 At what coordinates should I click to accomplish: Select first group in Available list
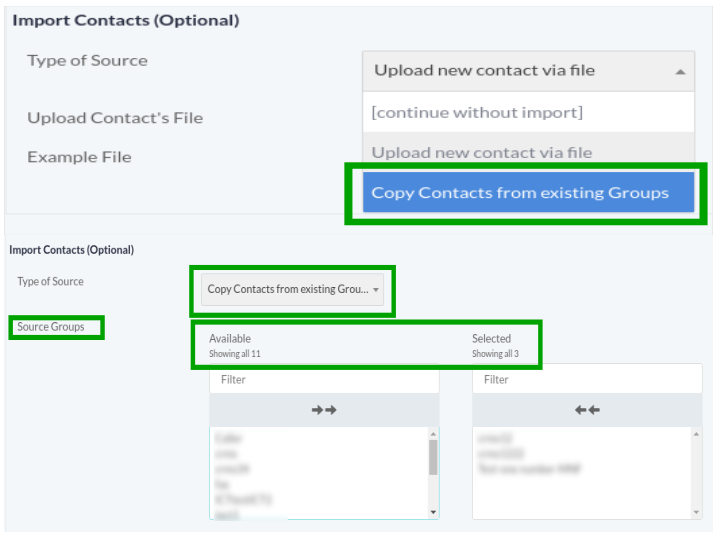(229, 438)
